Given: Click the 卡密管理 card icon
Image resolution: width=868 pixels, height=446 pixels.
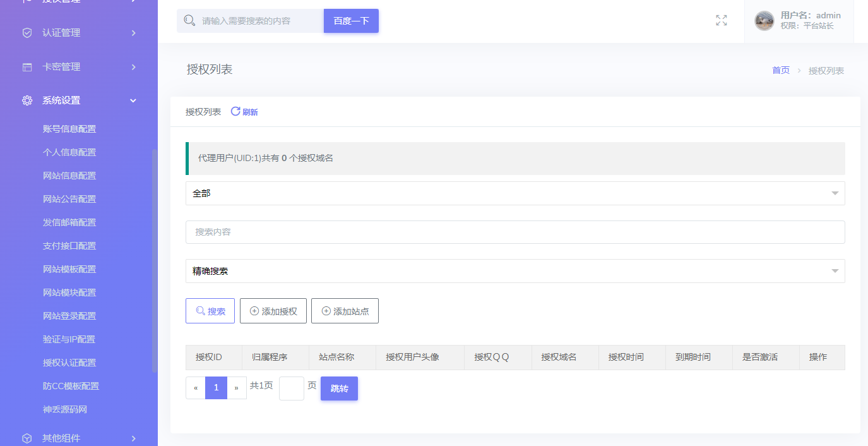Looking at the screenshot, I should (x=26, y=66).
